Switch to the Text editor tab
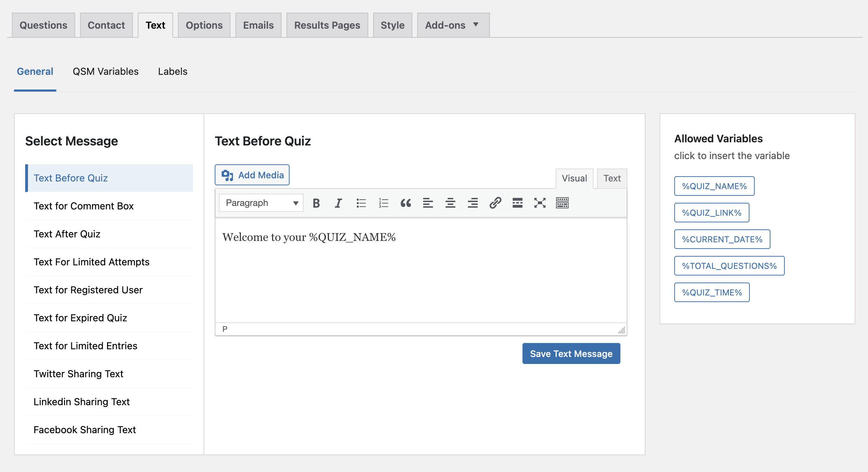Screen dimensions: 868x472 point(612,178)
